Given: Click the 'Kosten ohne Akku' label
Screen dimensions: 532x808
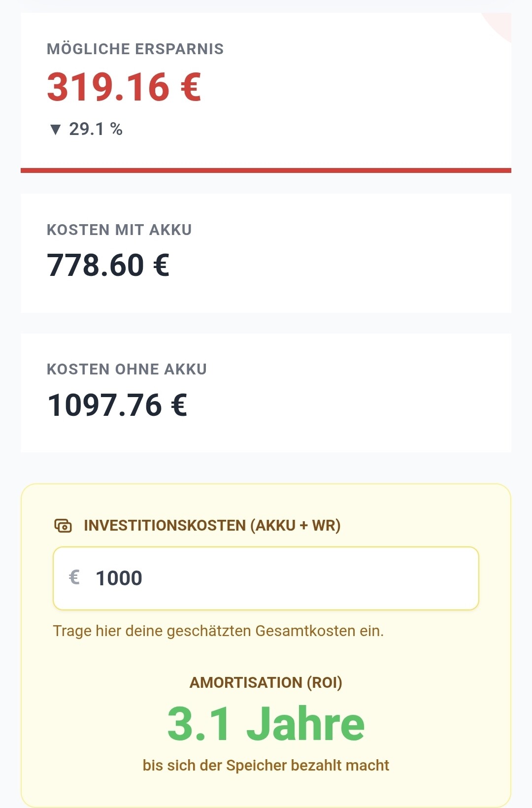Looking at the screenshot, I should tap(127, 369).
